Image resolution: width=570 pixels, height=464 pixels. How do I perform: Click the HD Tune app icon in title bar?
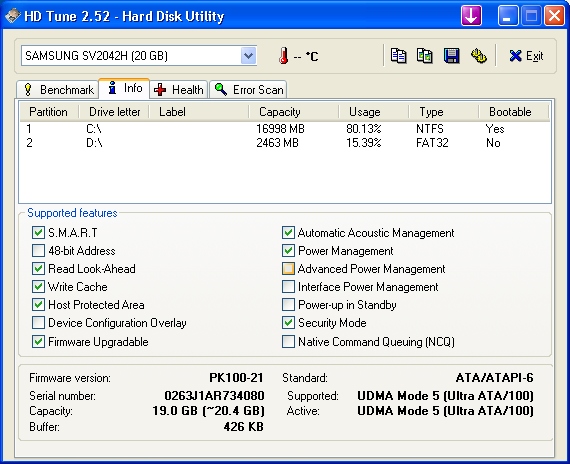coord(12,16)
